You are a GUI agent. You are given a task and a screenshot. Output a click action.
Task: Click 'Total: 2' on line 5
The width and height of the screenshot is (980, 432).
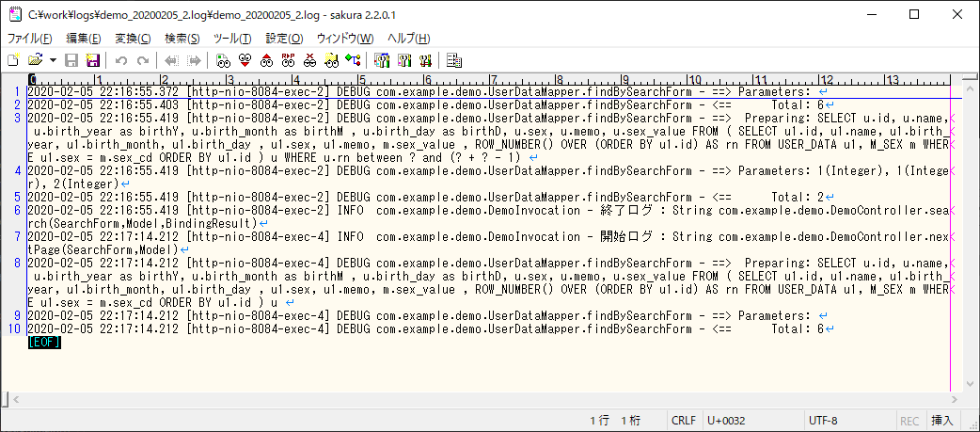pyautogui.click(x=798, y=198)
